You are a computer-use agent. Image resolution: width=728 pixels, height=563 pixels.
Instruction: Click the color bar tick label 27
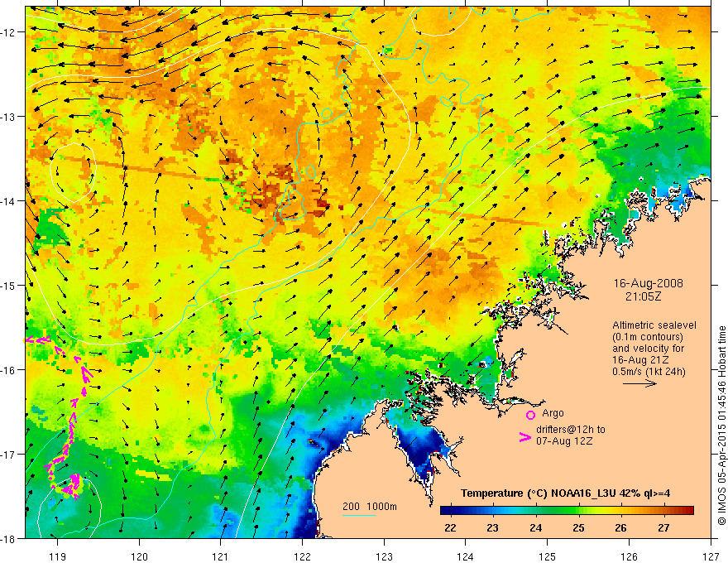[x=663, y=528]
